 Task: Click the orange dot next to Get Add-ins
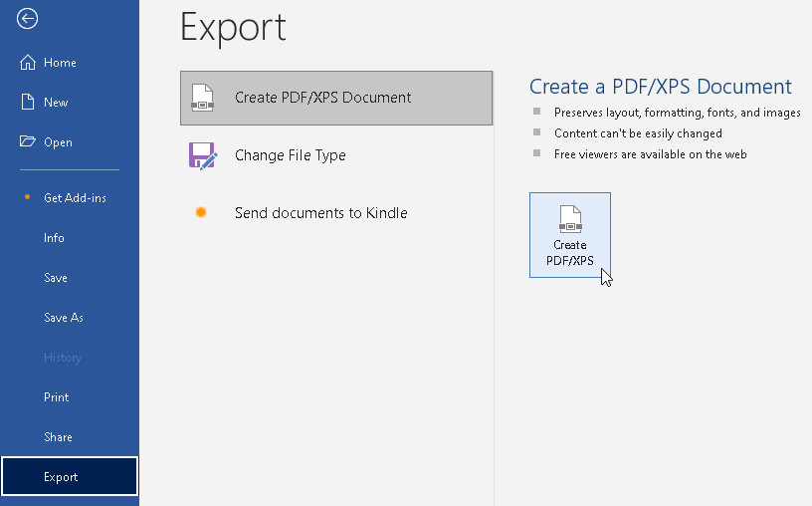(28, 198)
